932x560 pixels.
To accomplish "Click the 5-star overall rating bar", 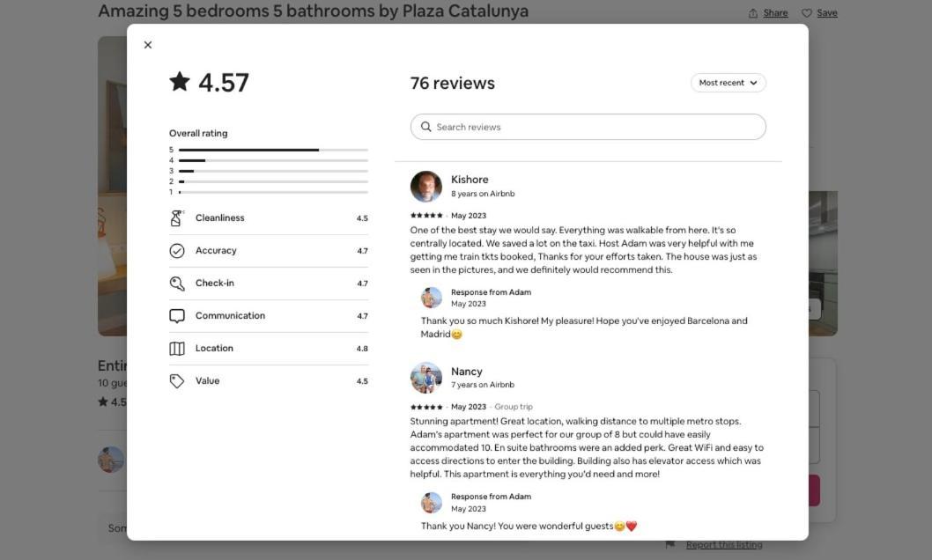I will (273, 150).
